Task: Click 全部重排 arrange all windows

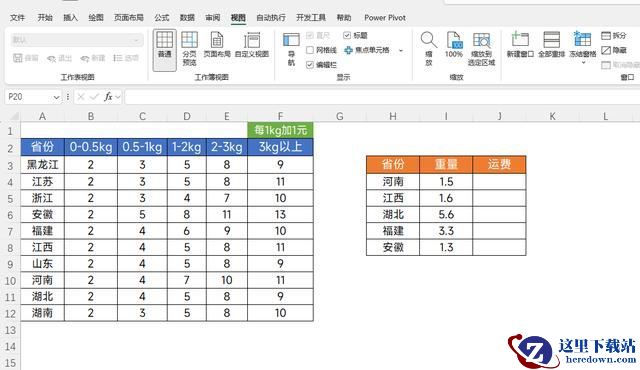Action: (x=551, y=45)
